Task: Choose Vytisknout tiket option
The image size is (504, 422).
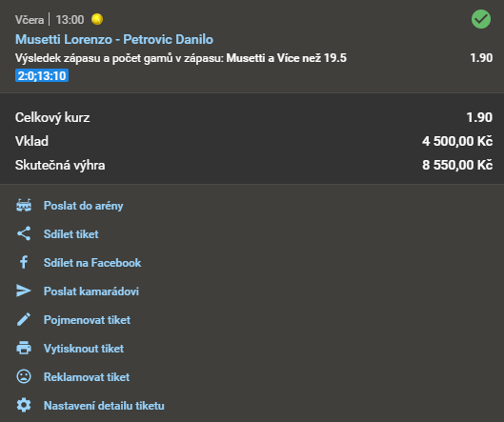Action: 84,349
